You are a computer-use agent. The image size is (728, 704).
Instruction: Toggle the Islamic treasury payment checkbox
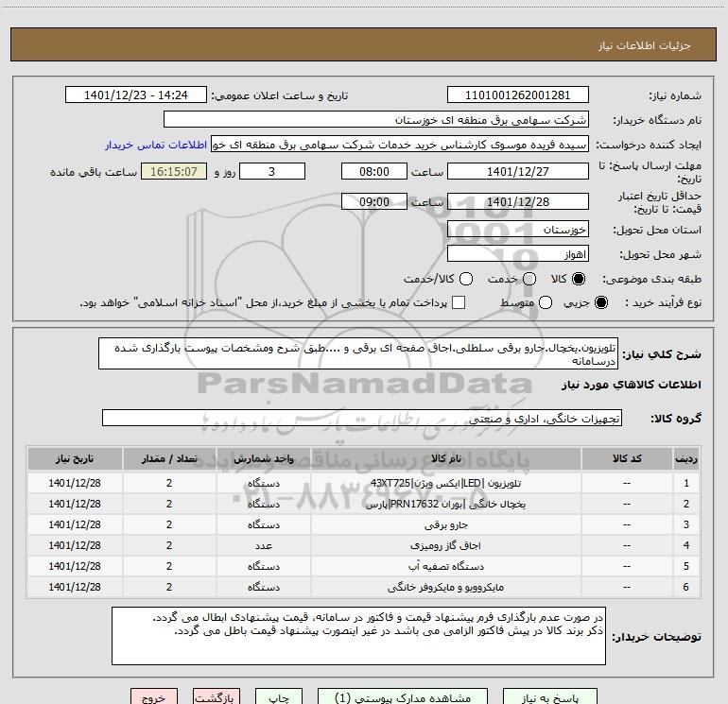tap(459, 303)
